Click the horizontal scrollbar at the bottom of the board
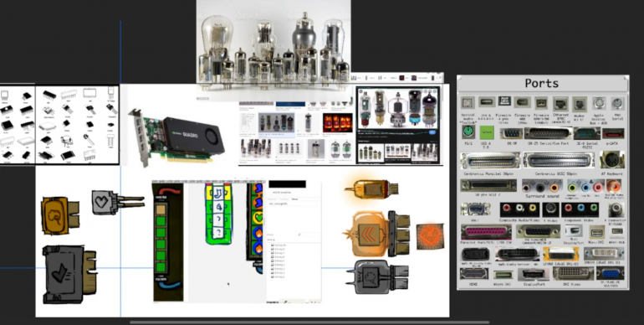The height and width of the screenshot is (325, 644). point(309,322)
